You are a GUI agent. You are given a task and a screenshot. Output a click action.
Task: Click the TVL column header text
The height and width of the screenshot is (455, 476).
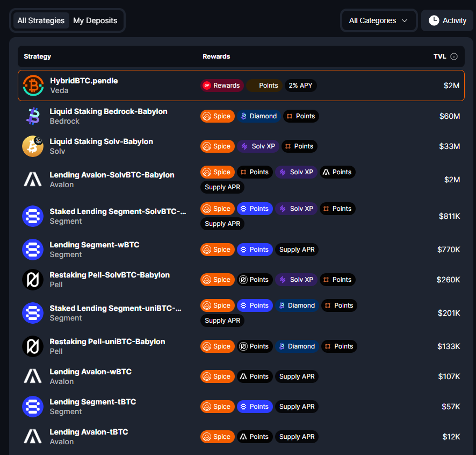439,56
